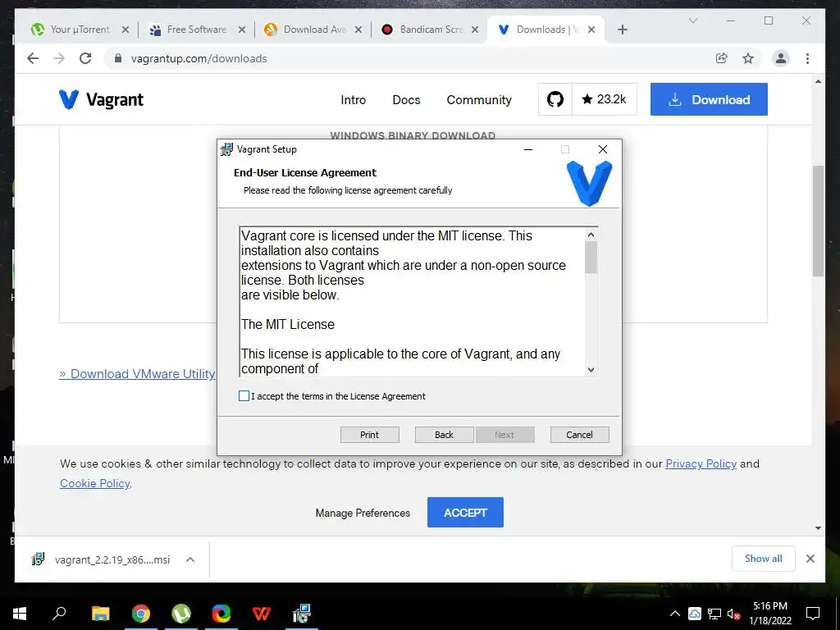Viewport: 840px width, 630px height.
Task: Open the Intro page in Vagrant nav
Action: [x=353, y=99]
